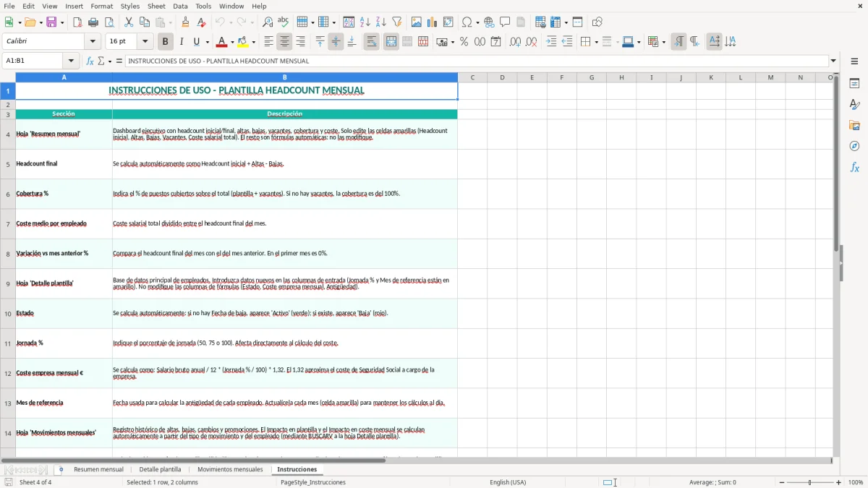
Task: Insert a special character (omega)
Action: point(467,22)
